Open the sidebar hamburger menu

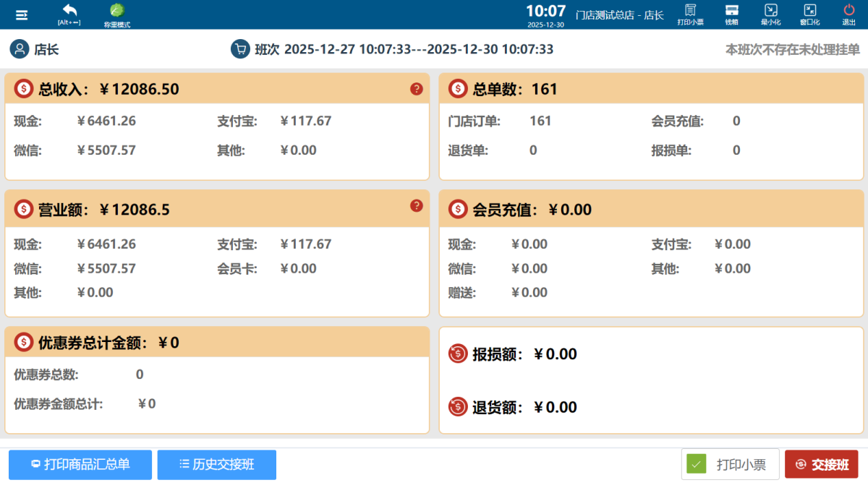(21, 14)
